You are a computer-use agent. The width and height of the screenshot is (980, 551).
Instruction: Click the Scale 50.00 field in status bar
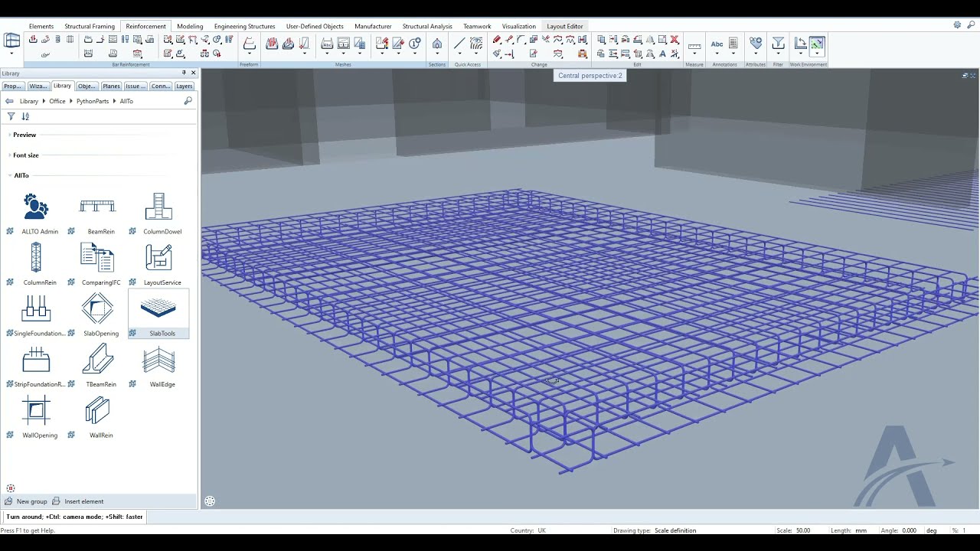tap(803, 530)
